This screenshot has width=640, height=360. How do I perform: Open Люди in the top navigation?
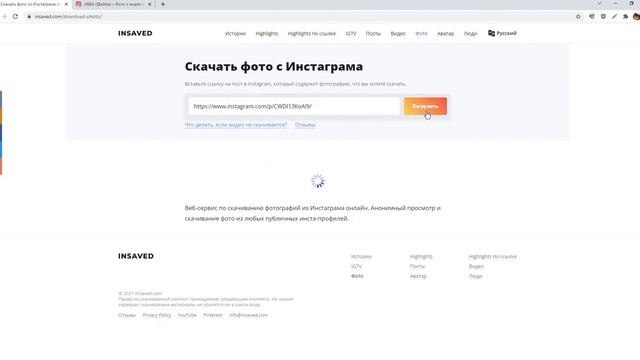point(470,33)
